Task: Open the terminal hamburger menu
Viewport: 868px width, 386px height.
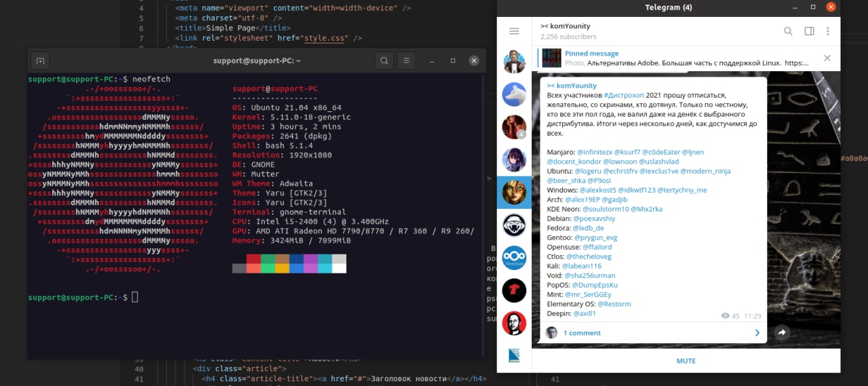Action: coord(406,61)
